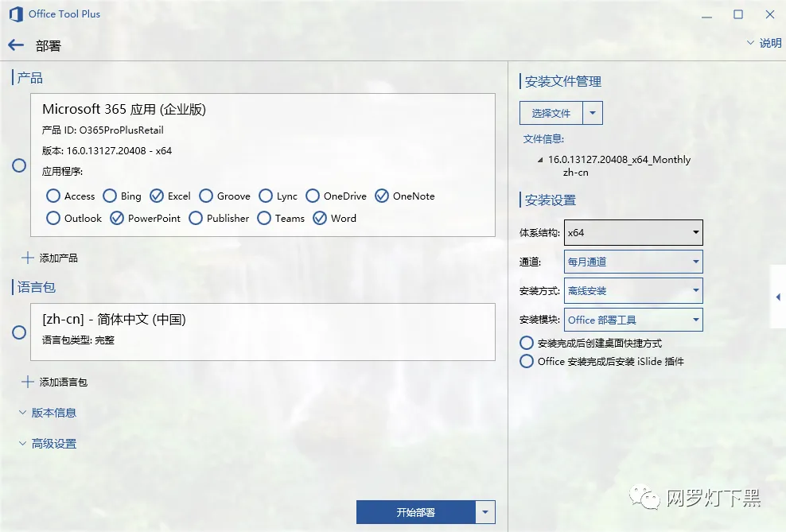The height and width of the screenshot is (532, 786).
Task: Click the 产品 section heading
Action: (29, 78)
